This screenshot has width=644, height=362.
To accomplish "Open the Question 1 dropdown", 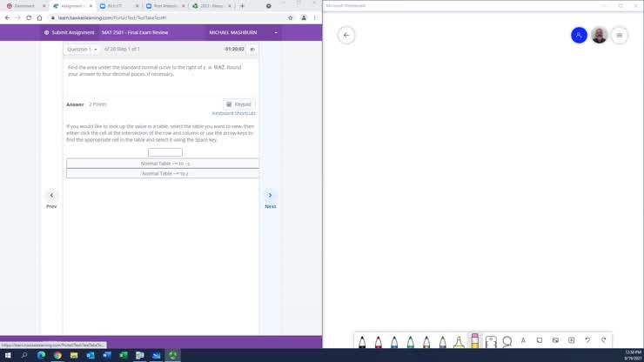I will (83, 50).
